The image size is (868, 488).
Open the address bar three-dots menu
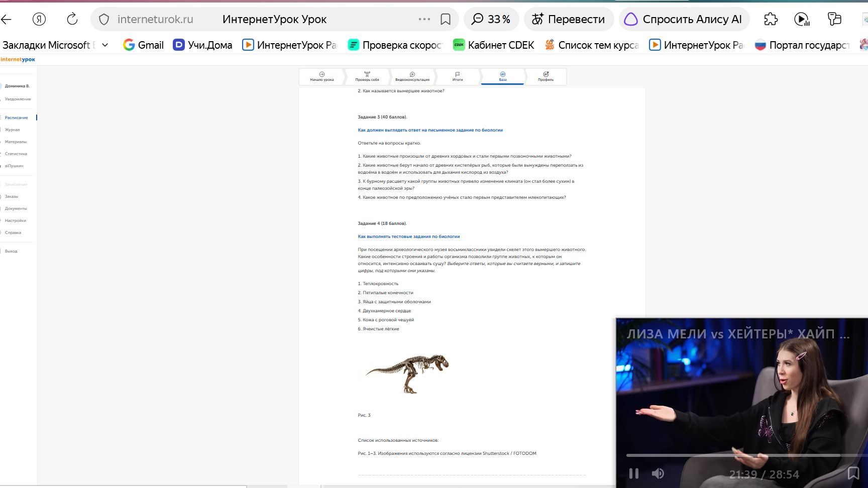click(x=424, y=19)
